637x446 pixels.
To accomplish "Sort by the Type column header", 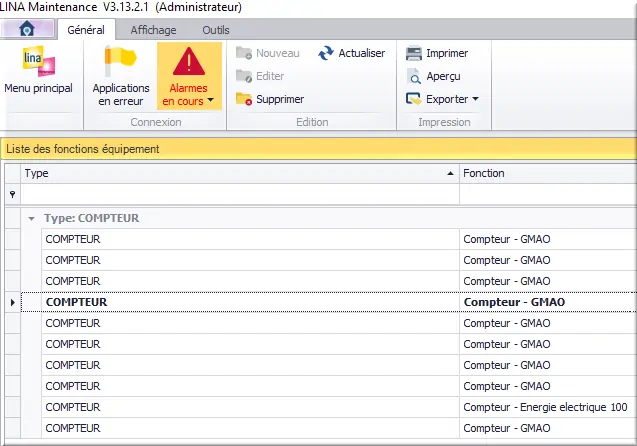I will 238,173.
